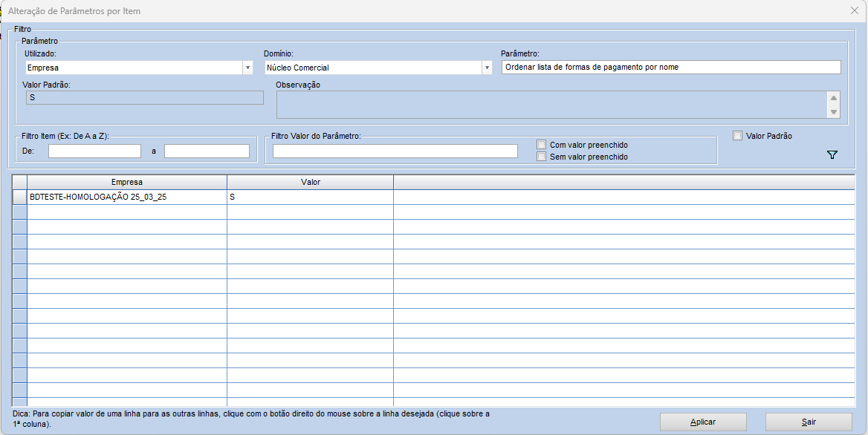Open the Utilizado dropdown arrow
This screenshot has width=868, height=435.
coord(247,68)
